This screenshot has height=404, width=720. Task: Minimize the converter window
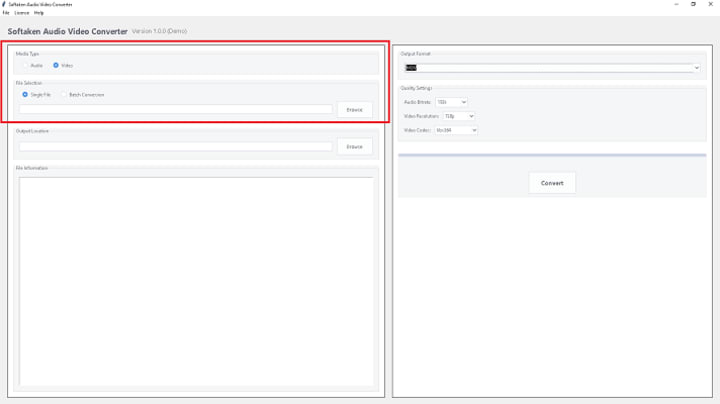tap(676, 4)
